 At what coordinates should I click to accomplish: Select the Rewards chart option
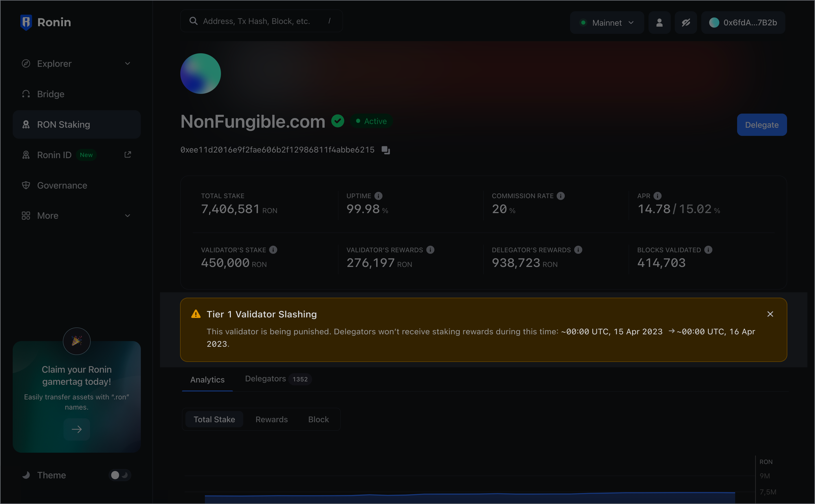271,419
